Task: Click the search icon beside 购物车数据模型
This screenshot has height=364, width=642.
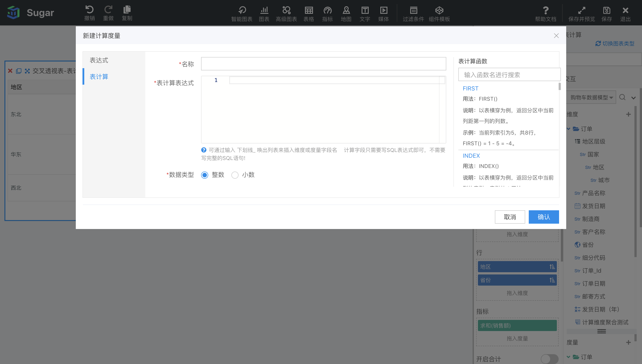Action: pos(622,97)
